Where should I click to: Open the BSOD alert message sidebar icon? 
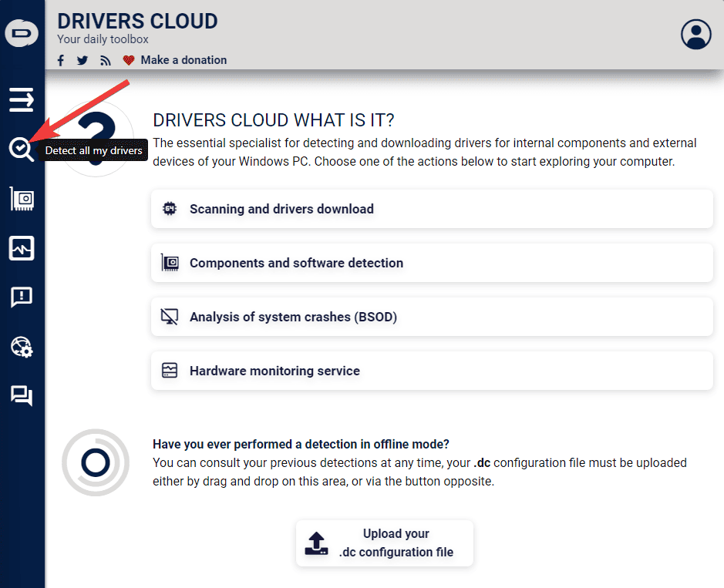(22, 297)
